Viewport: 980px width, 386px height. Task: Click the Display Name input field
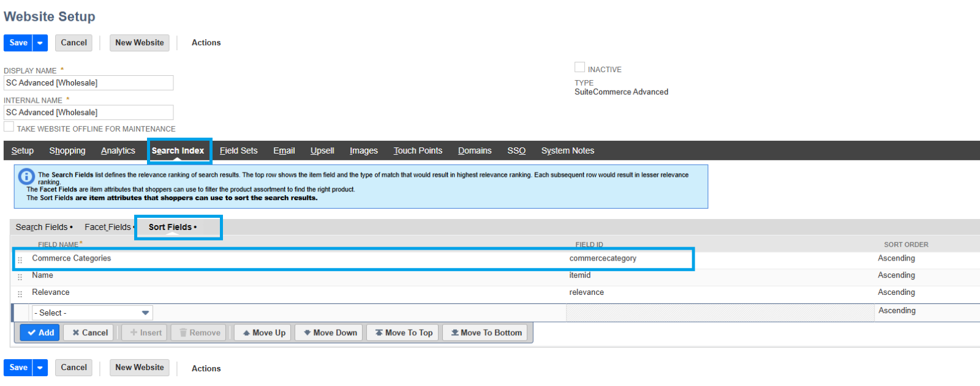point(89,83)
